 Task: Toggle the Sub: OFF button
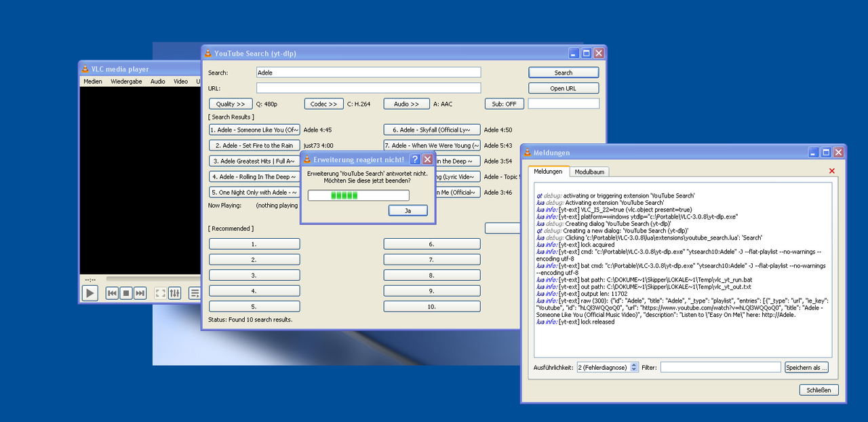(x=505, y=104)
